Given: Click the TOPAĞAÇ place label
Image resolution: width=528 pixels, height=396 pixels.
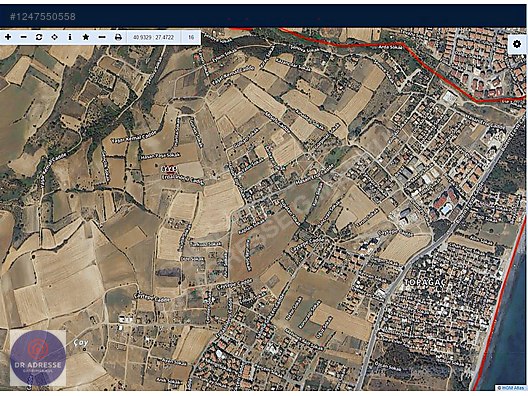Looking at the screenshot, I should pos(424,283).
